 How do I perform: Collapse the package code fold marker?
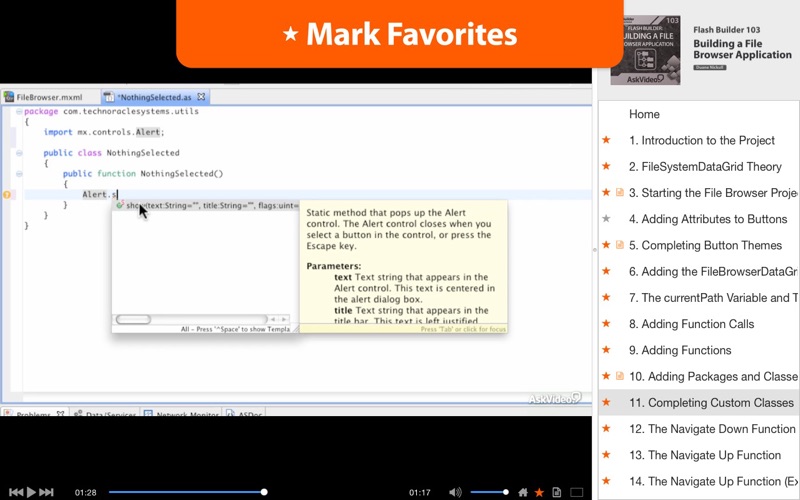(x=19, y=111)
